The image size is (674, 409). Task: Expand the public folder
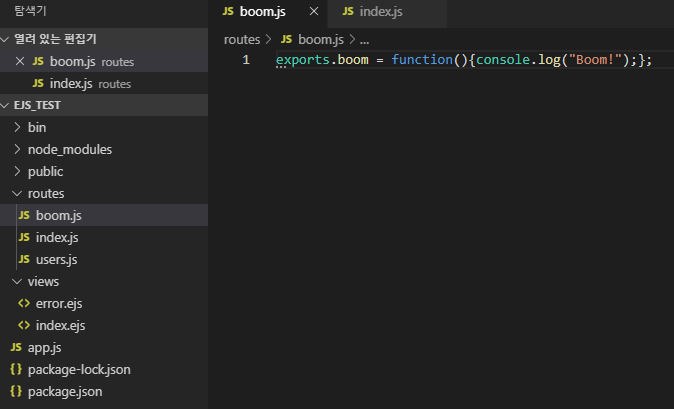coord(45,171)
